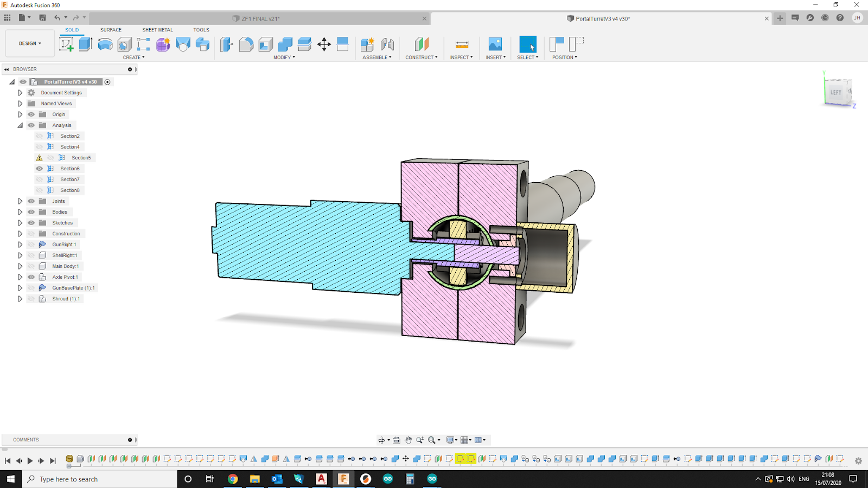Switch to the SHEET METAL tab
The image size is (868, 488).
coord(157,30)
